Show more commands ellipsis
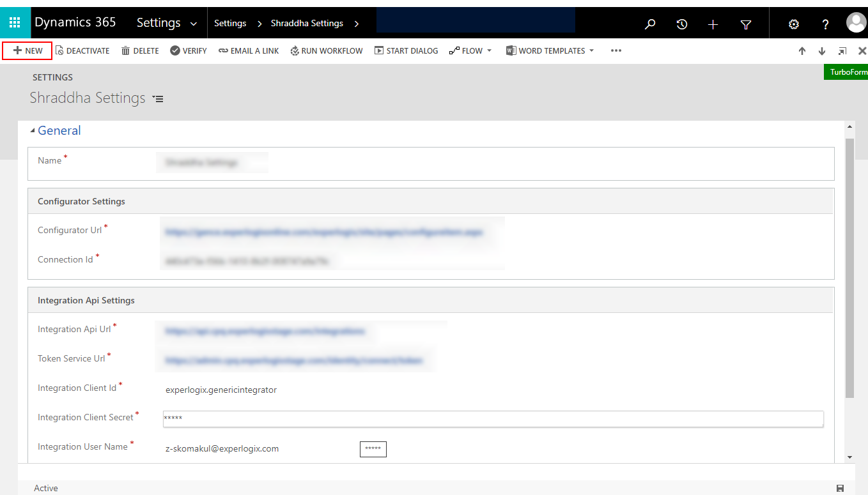Image resolution: width=868 pixels, height=495 pixels. click(616, 50)
